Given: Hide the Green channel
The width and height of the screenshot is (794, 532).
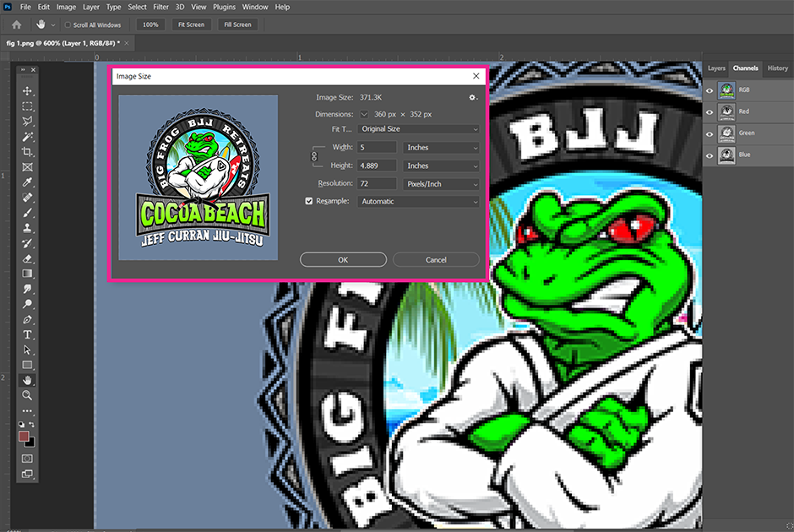Looking at the screenshot, I should 710,133.
